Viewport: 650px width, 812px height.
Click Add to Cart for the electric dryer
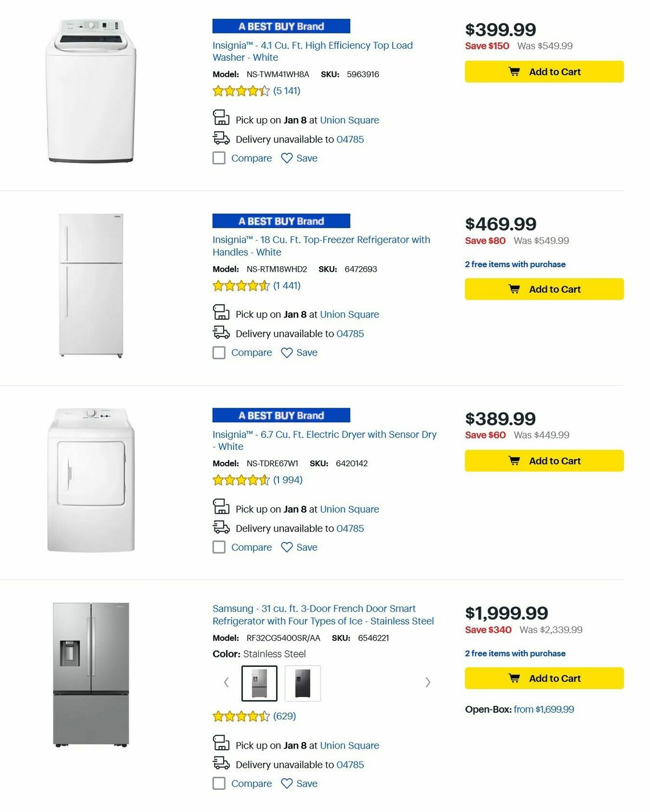(x=543, y=460)
